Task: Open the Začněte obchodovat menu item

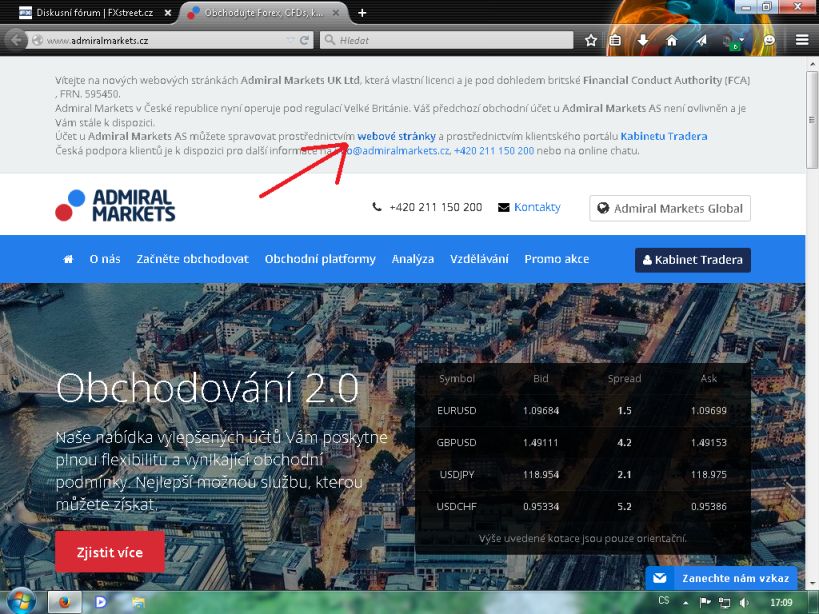Action: (x=192, y=259)
